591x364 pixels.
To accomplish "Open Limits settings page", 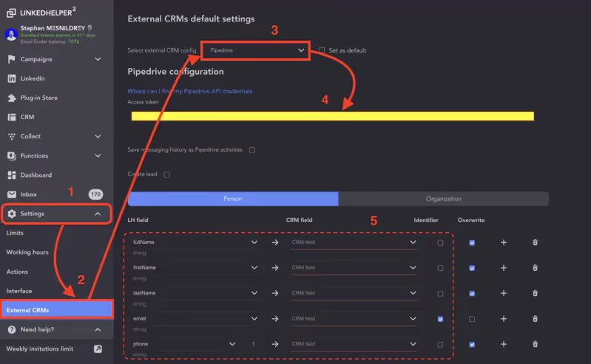I will coord(15,233).
